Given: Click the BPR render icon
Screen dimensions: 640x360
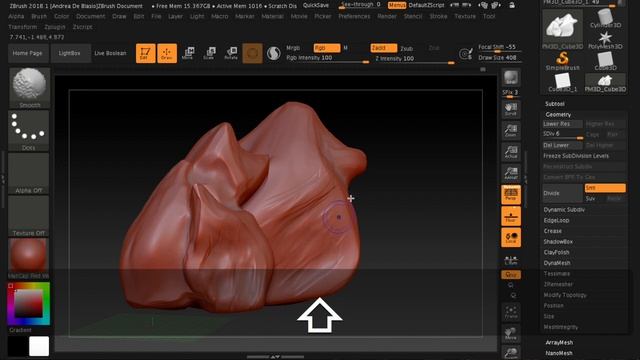Looking at the screenshot, I should [511, 78].
